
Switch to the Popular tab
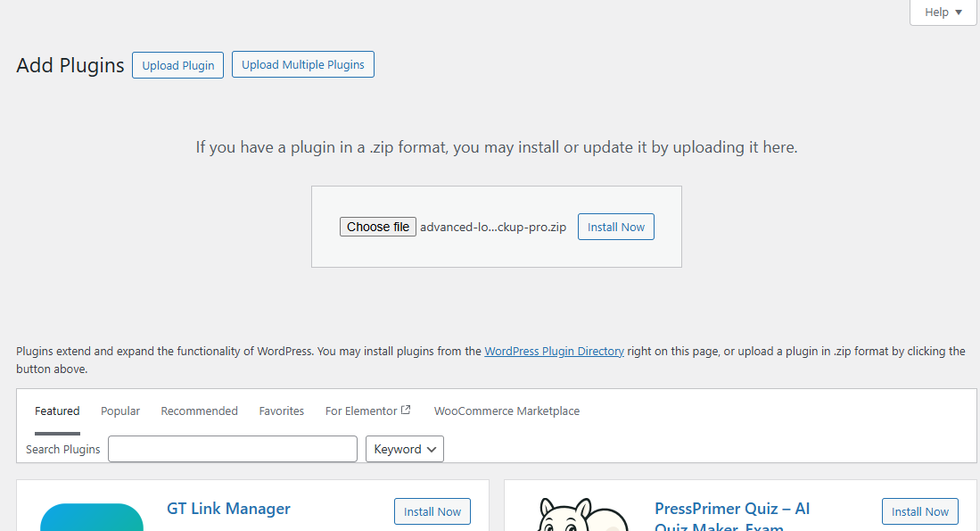click(120, 411)
